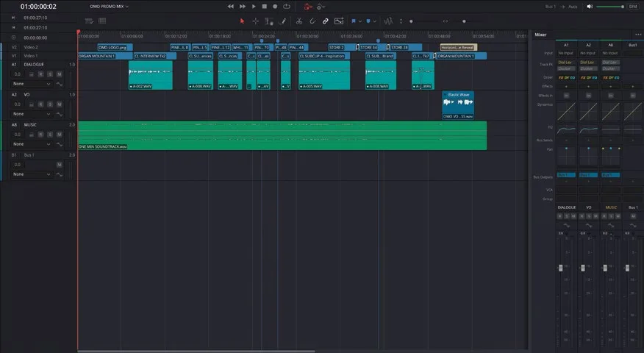Select the Horizontal Reveal title clip
Screen dimensions: 644x353
(x=458, y=47)
